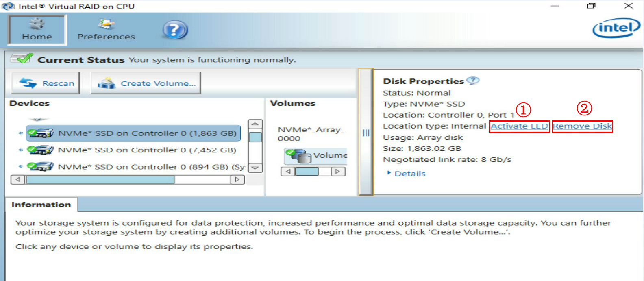Click the Usage: Array disk text
Image resolution: width=644 pixels, height=281 pixels.
pyautogui.click(x=423, y=137)
